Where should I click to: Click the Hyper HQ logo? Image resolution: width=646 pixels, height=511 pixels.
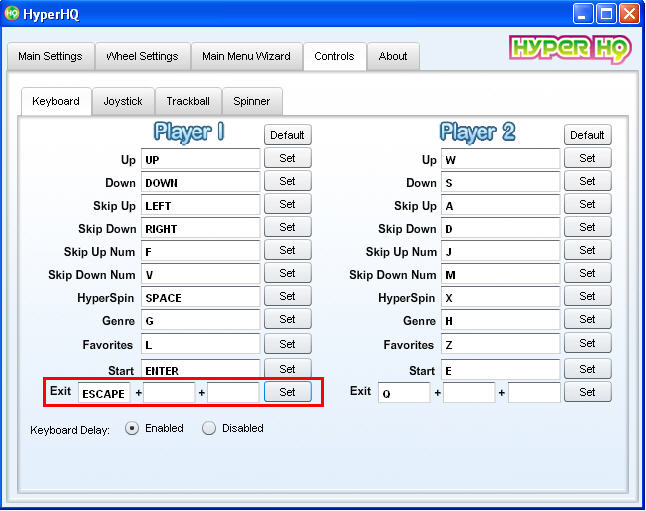click(x=570, y=49)
